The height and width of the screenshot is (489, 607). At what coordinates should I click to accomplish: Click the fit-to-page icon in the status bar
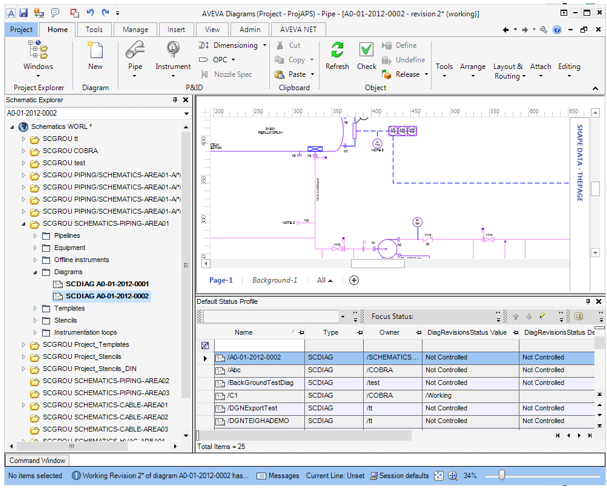439,475
